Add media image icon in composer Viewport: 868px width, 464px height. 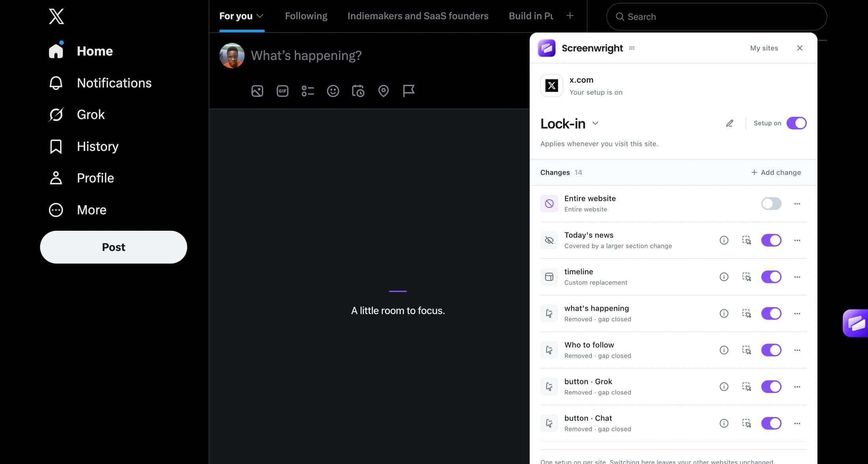pyautogui.click(x=257, y=91)
